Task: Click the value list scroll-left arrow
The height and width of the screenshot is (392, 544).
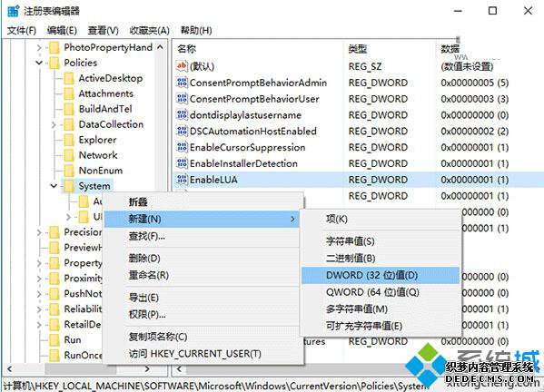Action: 180,368
